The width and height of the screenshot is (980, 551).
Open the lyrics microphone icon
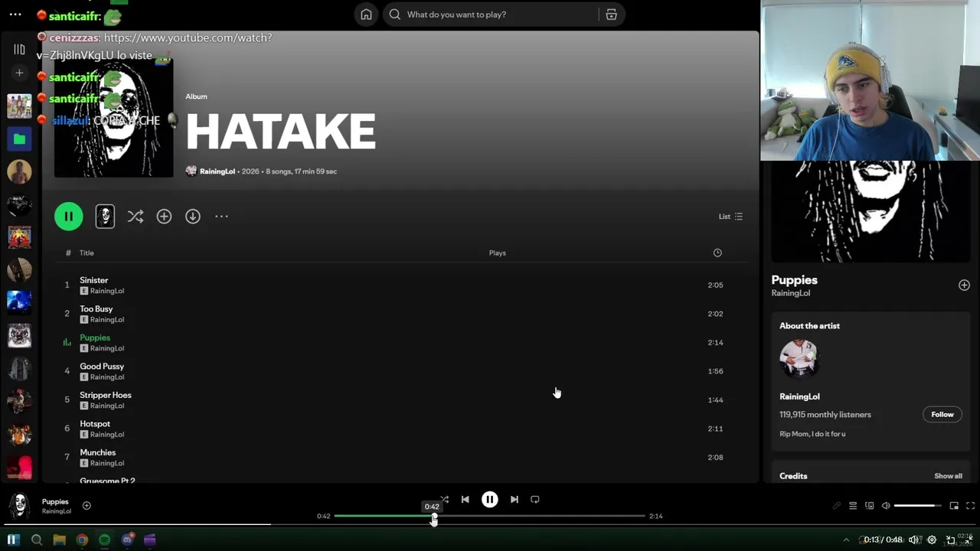(x=836, y=506)
